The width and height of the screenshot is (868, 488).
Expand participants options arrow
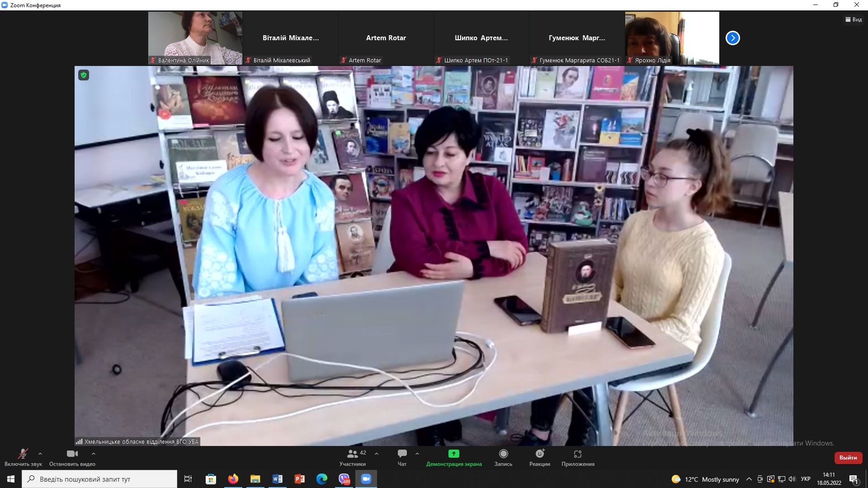(x=377, y=454)
